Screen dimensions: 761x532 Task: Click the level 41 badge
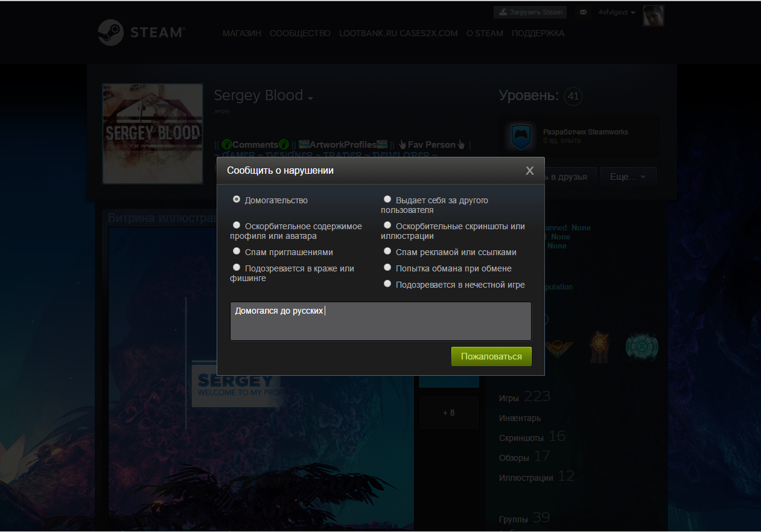[573, 96]
